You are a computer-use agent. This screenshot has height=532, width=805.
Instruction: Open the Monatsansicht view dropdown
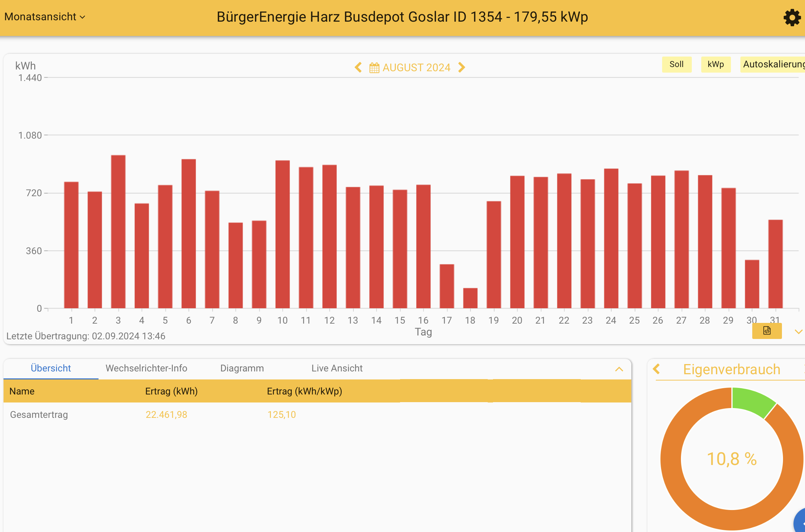pyautogui.click(x=45, y=17)
